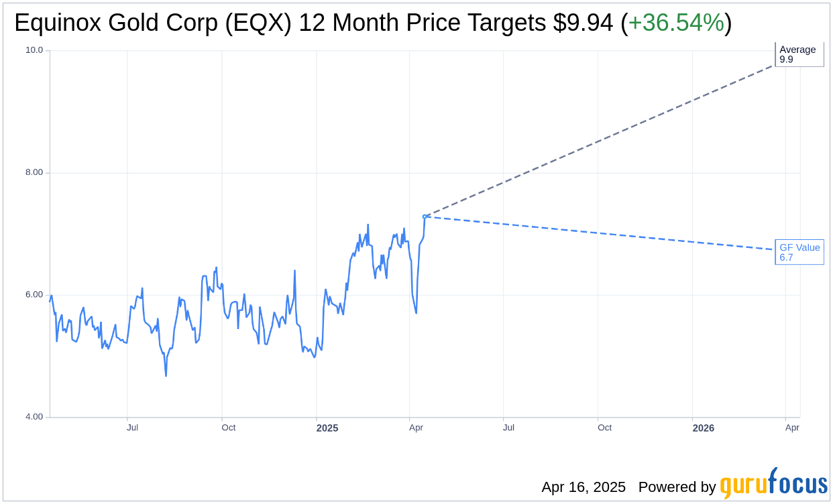Click the GF Value 6.7 label box
The height and width of the screenshot is (504, 833).
click(x=799, y=252)
